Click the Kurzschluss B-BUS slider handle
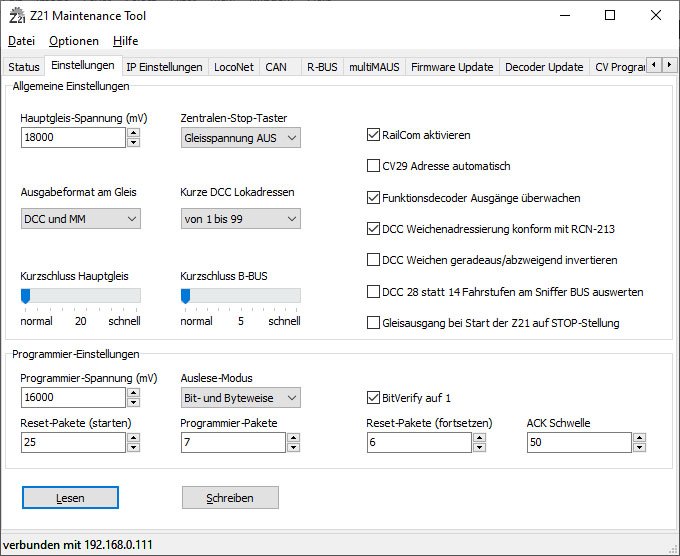This screenshot has height=556, width=680. pyautogui.click(x=186, y=297)
